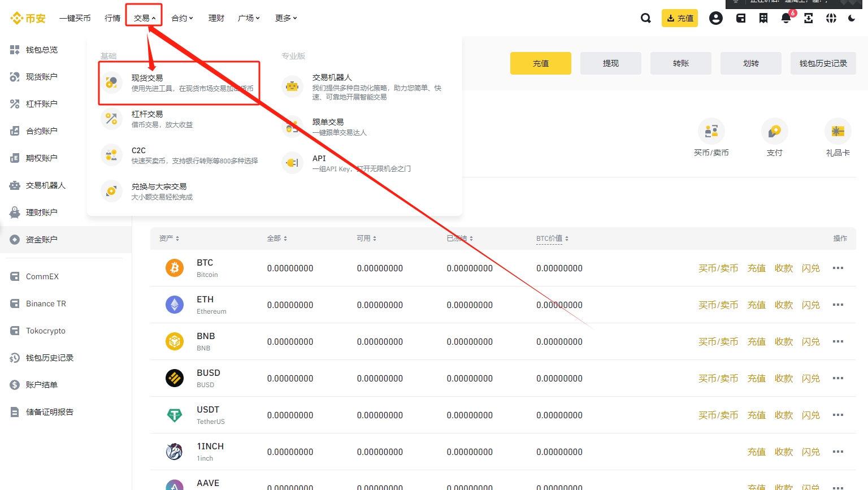Click 买币/卖币 link in BTC row
Screen dimensions: 868x490
[x=718, y=268]
